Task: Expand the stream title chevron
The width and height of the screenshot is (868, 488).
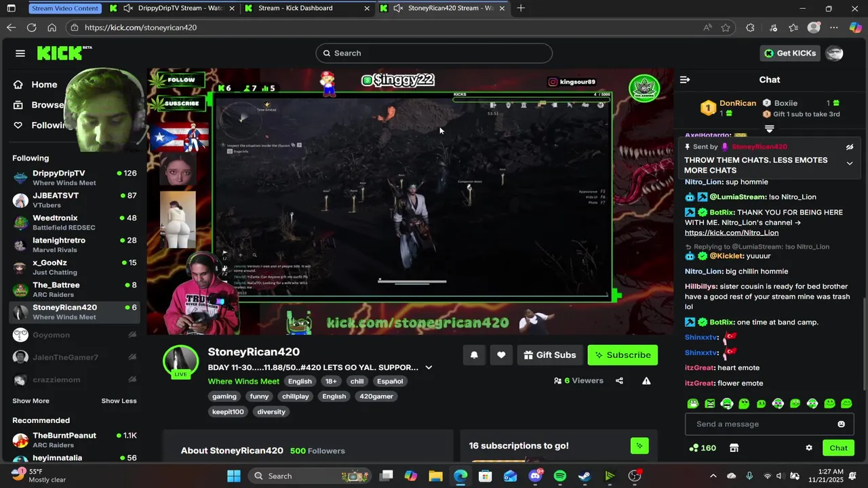Action: point(429,367)
